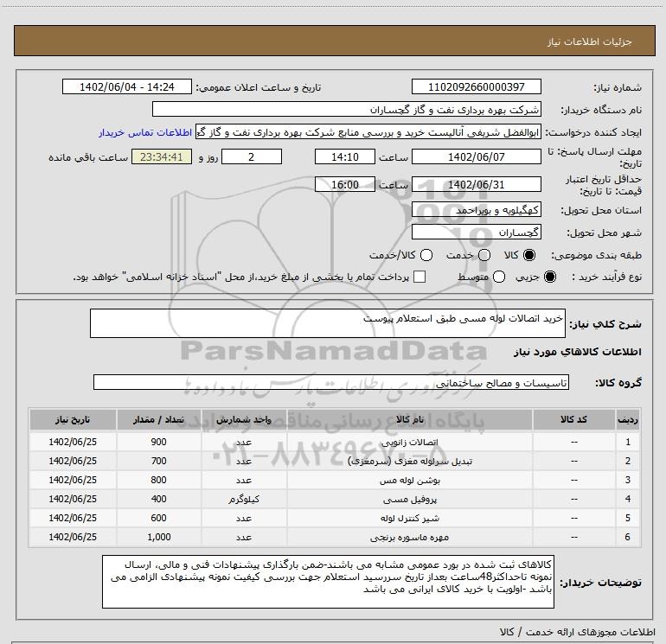This screenshot has height=644, width=666.
Task: Click the validity hour field 16:00
Action: coord(345,185)
